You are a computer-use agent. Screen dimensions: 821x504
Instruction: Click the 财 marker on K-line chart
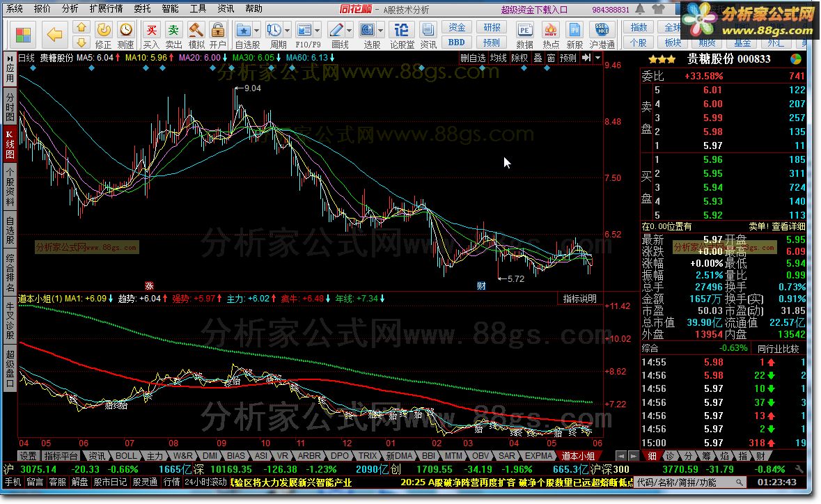[x=481, y=285]
